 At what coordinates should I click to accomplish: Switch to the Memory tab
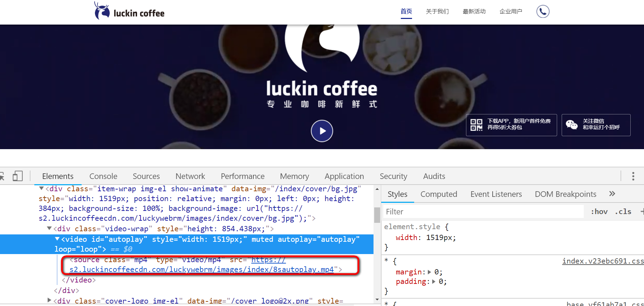[x=294, y=176]
